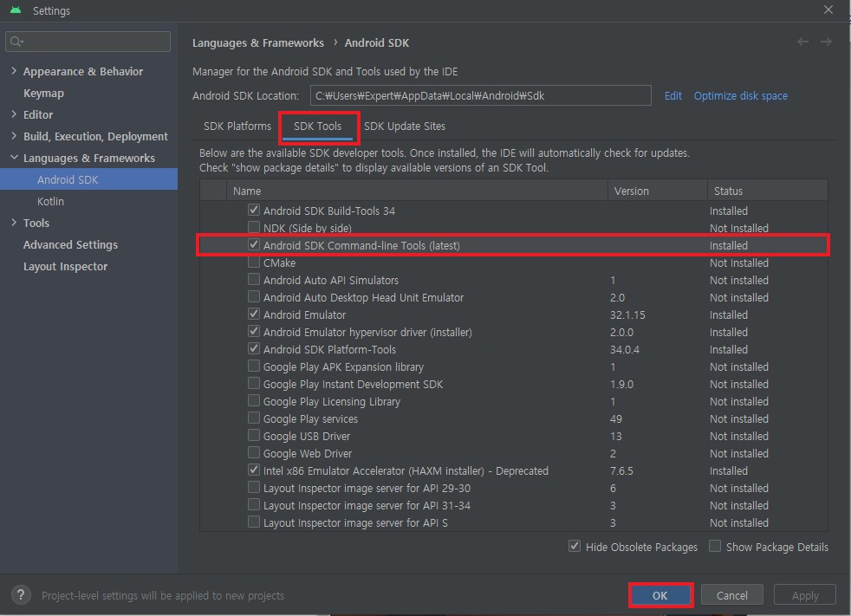Open the Kotlin settings page
The image size is (851, 616).
[50, 201]
